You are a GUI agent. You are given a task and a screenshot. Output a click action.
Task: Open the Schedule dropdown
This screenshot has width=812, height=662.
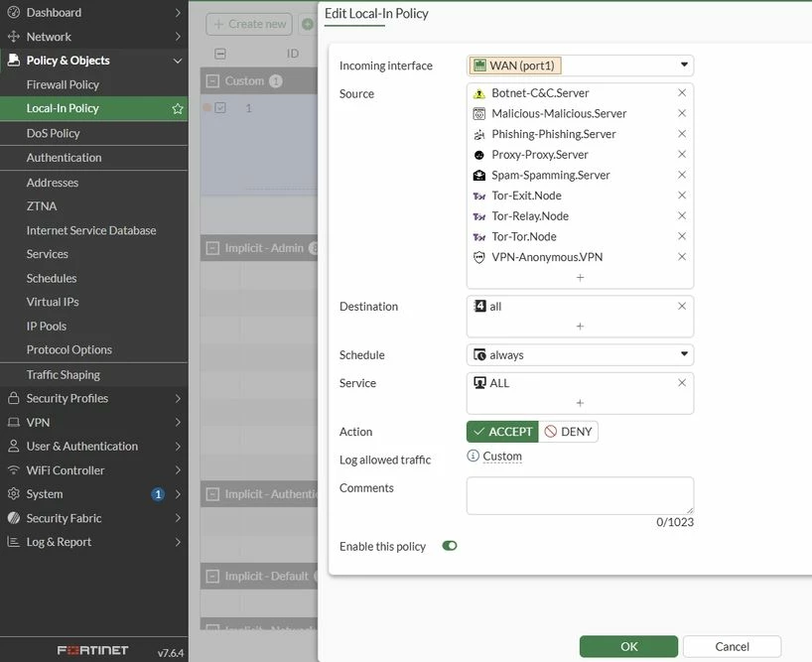pyautogui.click(x=580, y=354)
